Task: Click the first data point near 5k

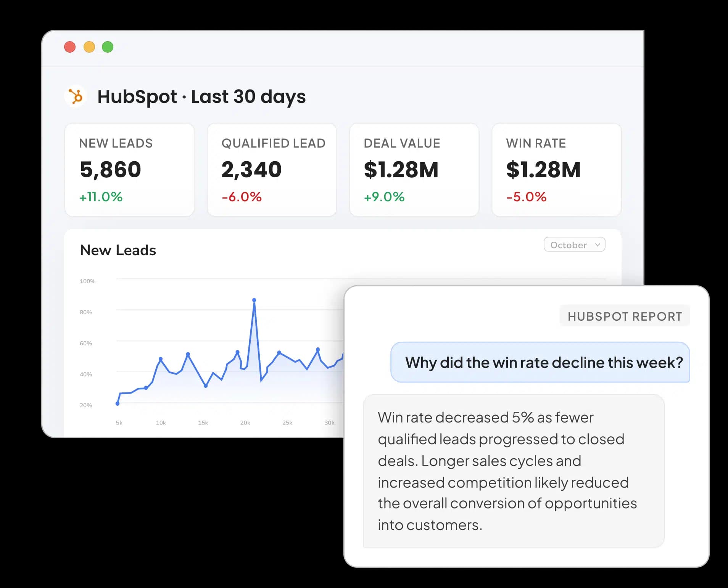Action: [118, 403]
